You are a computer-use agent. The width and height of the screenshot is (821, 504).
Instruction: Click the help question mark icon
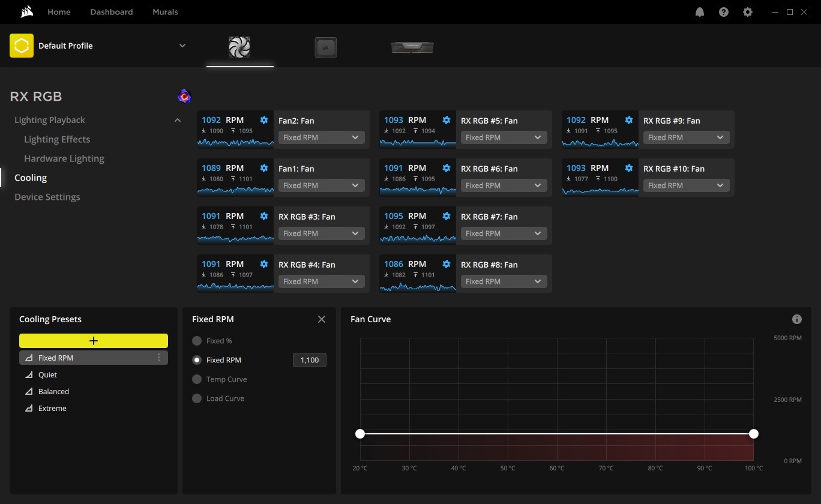pyautogui.click(x=723, y=12)
